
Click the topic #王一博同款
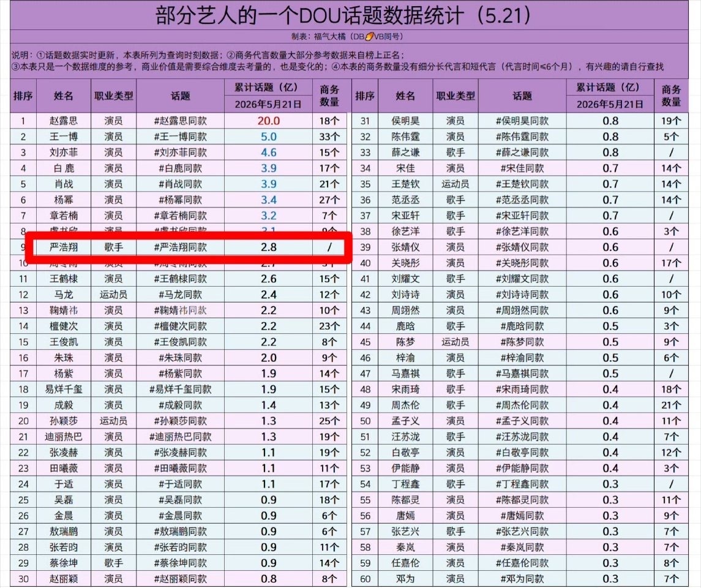(180, 137)
